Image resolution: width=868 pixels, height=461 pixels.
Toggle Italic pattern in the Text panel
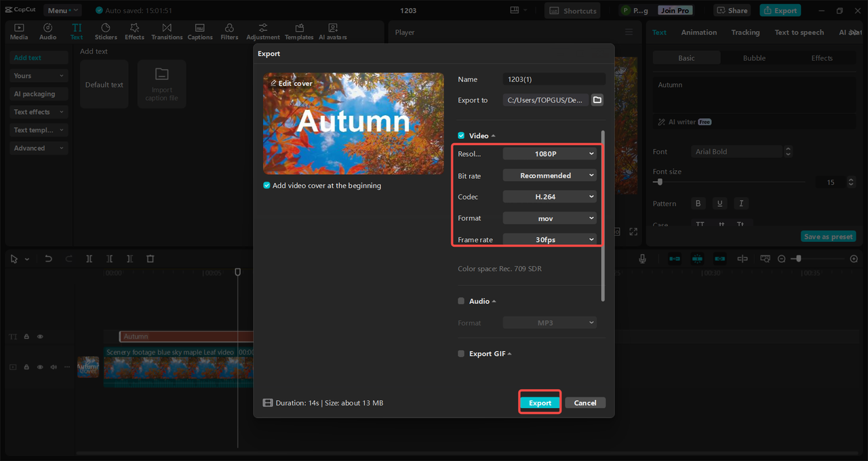741,203
